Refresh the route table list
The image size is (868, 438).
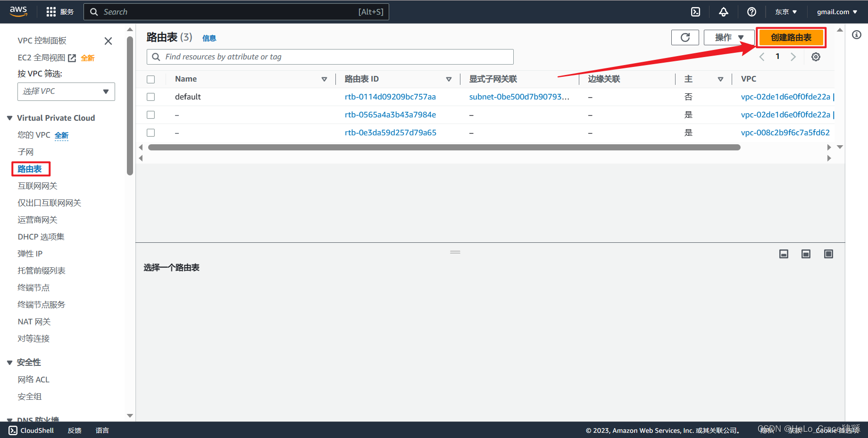pyautogui.click(x=685, y=37)
